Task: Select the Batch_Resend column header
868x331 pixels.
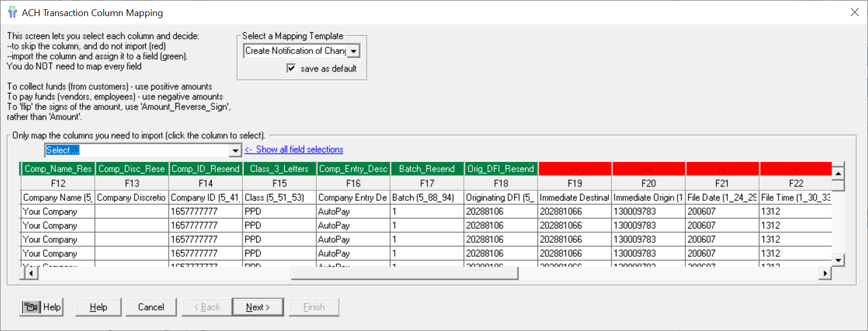Action: 427,169
